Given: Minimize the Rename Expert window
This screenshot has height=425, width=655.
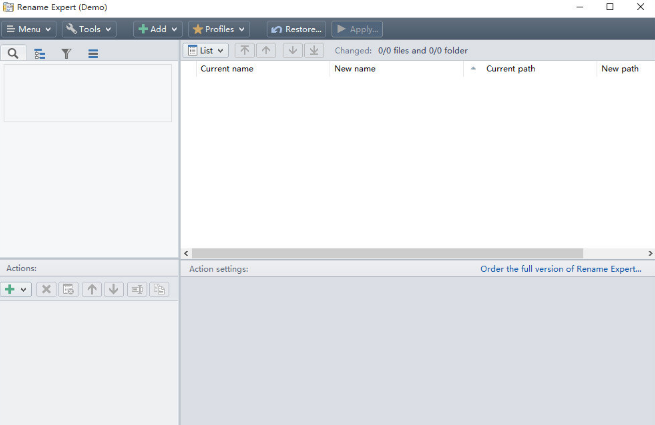Looking at the screenshot, I should (x=579, y=7).
